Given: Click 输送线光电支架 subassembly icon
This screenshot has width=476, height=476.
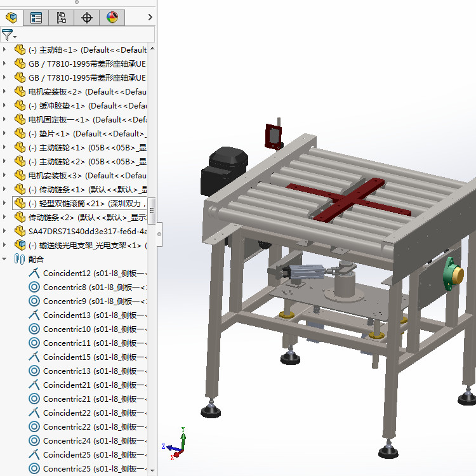Looking at the screenshot, I should (x=20, y=245).
